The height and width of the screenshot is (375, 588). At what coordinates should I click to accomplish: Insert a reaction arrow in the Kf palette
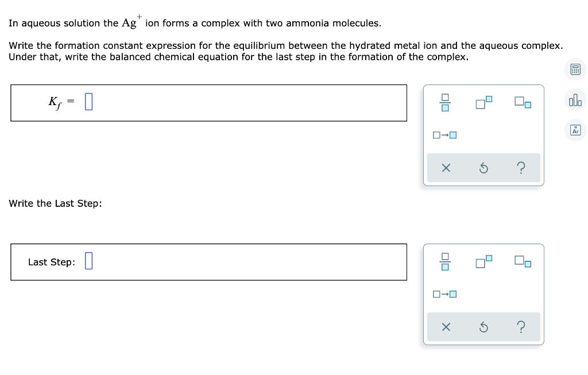[x=444, y=135]
